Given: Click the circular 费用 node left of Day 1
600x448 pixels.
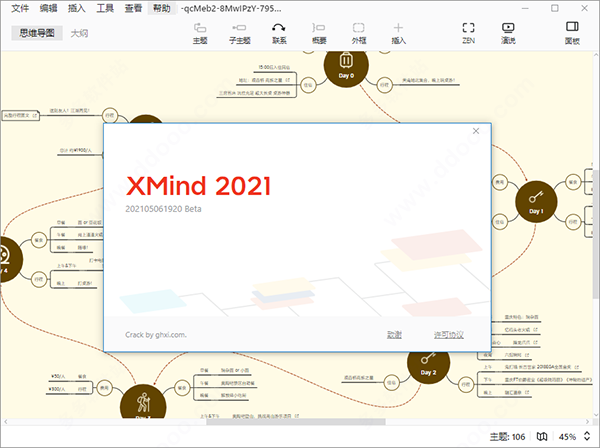Looking at the screenshot, I should 500,182.
